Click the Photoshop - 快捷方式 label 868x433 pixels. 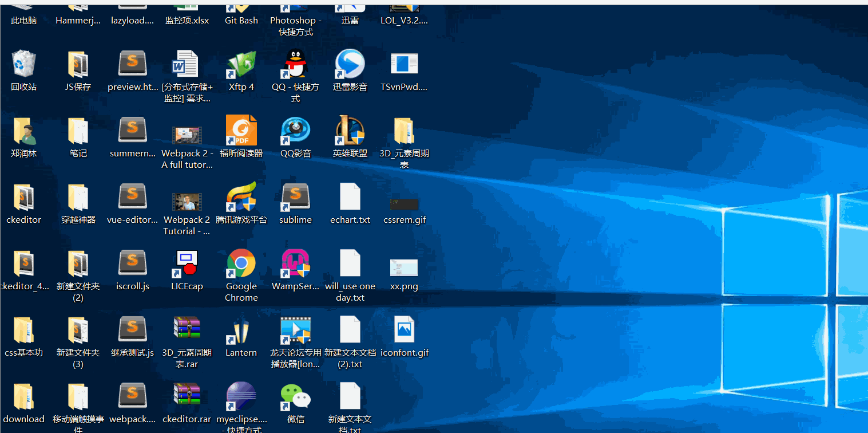point(296,26)
